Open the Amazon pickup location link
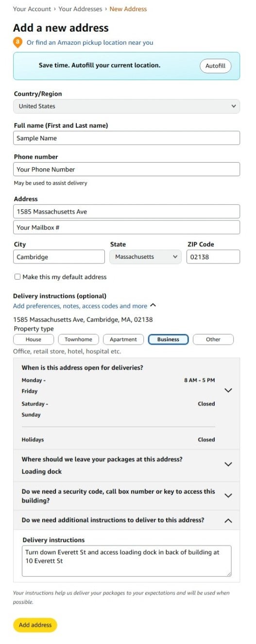Viewport: 256px width, 644px height. tap(90, 42)
